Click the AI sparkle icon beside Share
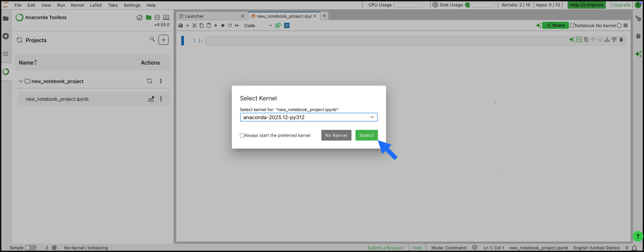The height and width of the screenshot is (252, 644). click(538, 25)
